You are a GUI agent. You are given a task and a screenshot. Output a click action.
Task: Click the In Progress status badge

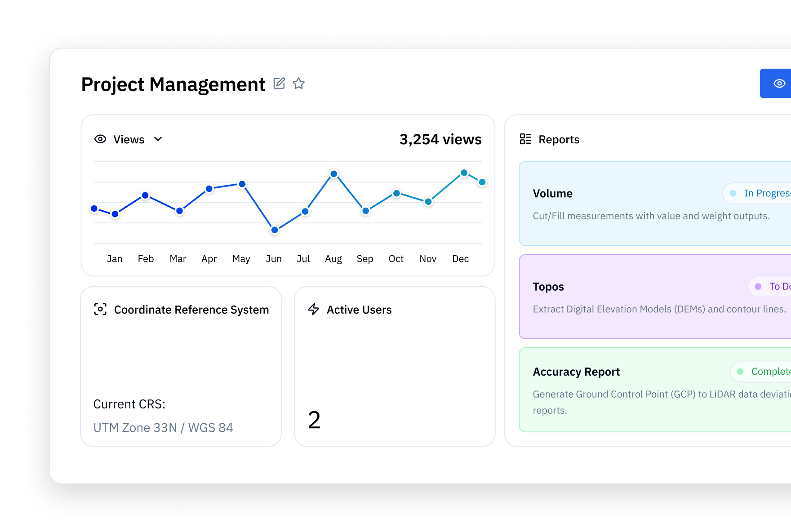coord(757,193)
